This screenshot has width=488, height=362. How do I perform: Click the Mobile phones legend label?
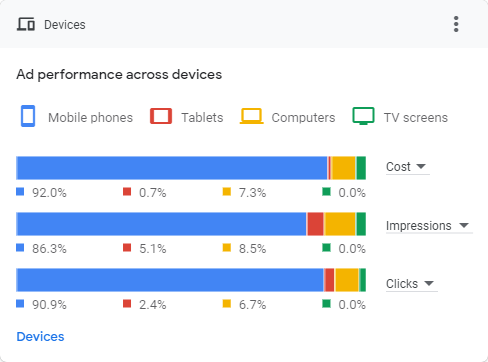[90, 117]
